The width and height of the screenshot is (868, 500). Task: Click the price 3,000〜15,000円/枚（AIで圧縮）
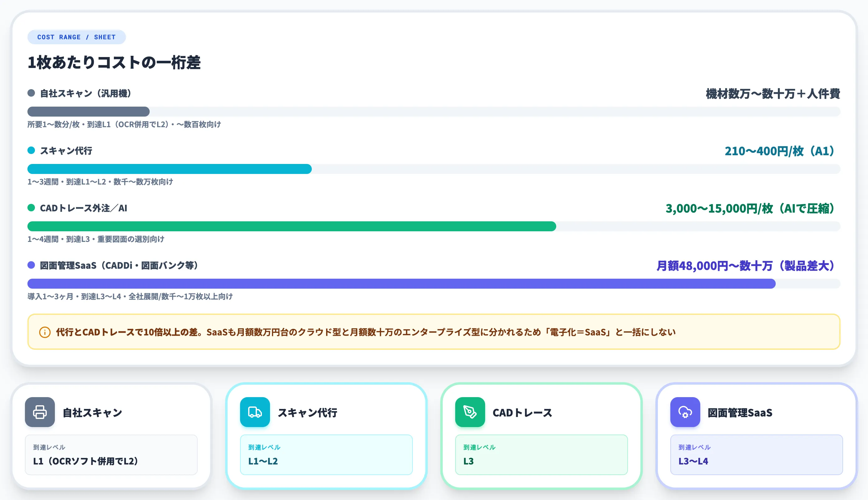(x=750, y=209)
